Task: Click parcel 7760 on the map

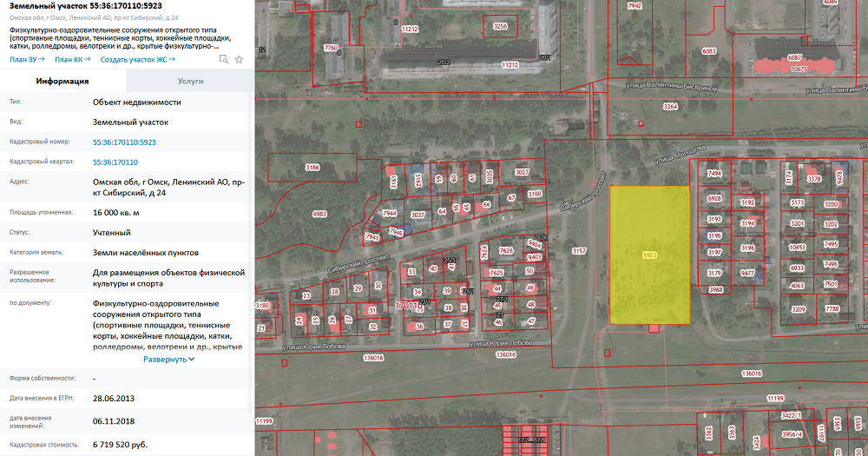Action: click(x=331, y=47)
